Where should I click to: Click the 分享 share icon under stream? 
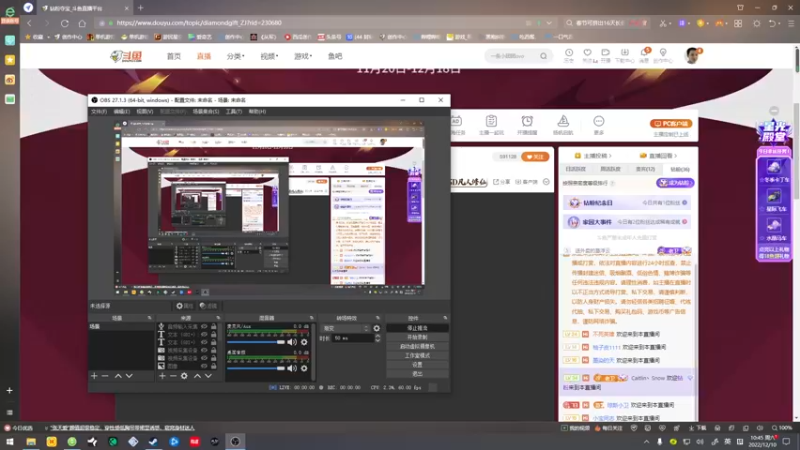click(502, 182)
